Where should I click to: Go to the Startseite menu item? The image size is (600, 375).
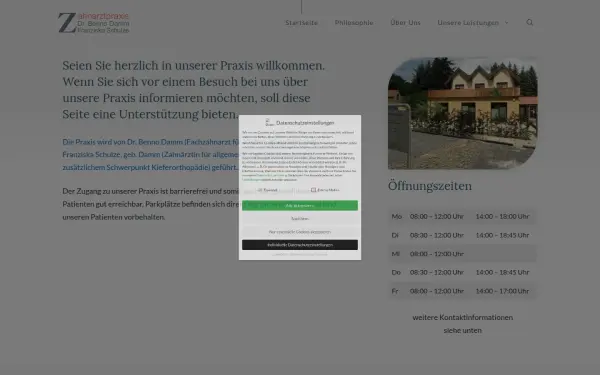point(302,23)
